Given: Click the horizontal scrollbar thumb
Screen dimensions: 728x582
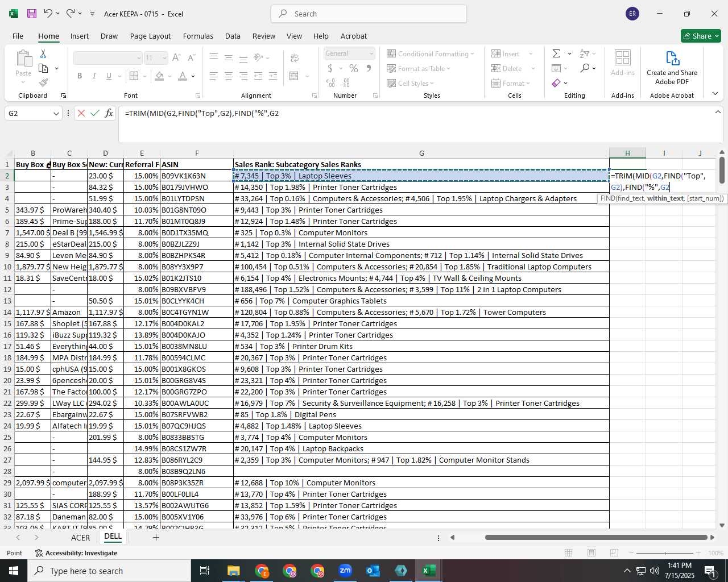Looking at the screenshot, I should pos(597,537).
